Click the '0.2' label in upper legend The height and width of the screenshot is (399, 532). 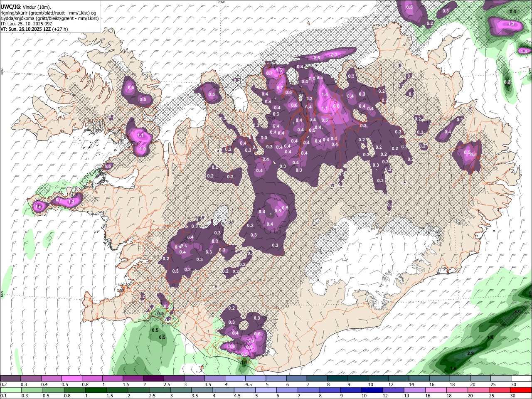pos(4,384)
